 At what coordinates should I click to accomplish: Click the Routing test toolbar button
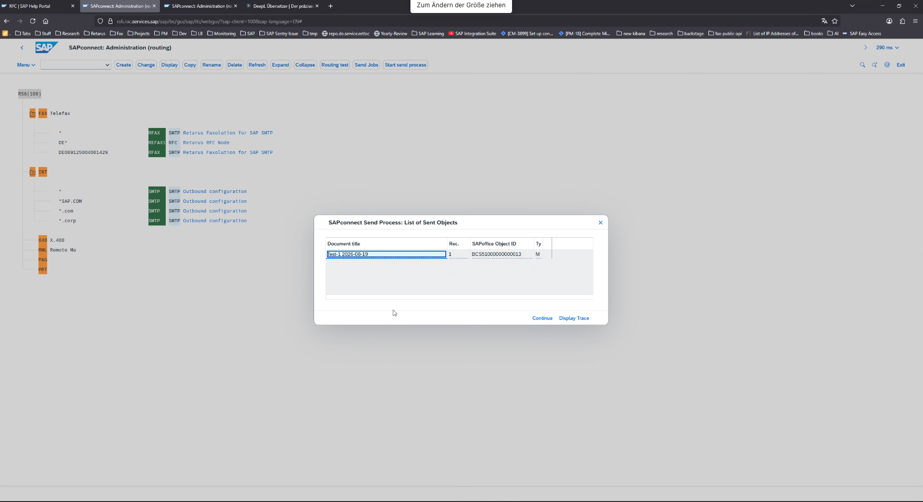(334, 65)
